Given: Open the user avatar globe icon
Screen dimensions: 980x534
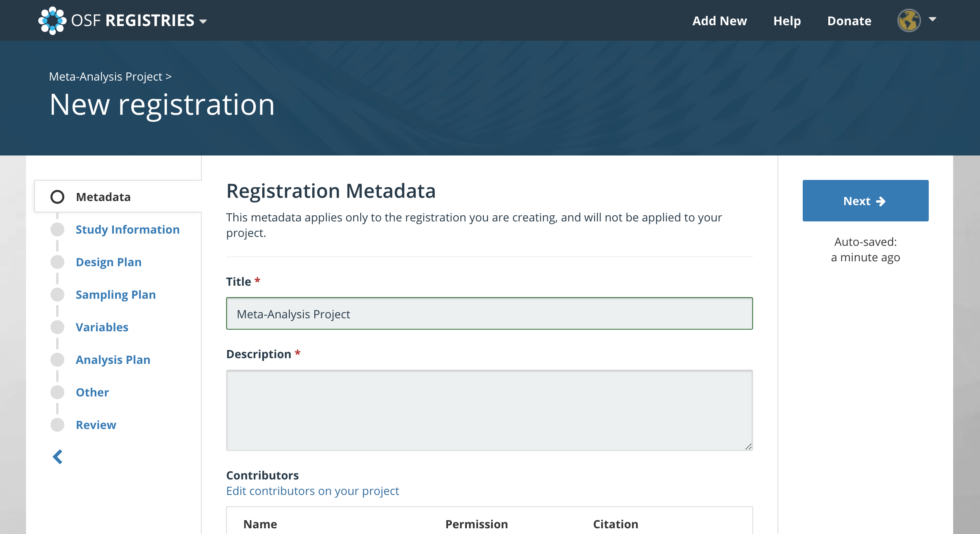Looking at the screenshot, I should pyautogui.click(x=909, y=20).
